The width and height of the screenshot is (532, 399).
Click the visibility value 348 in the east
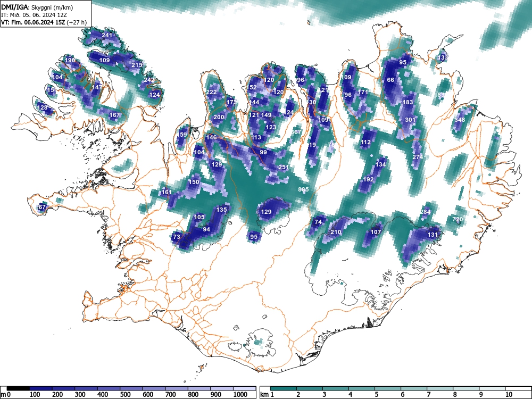point(460,119)
